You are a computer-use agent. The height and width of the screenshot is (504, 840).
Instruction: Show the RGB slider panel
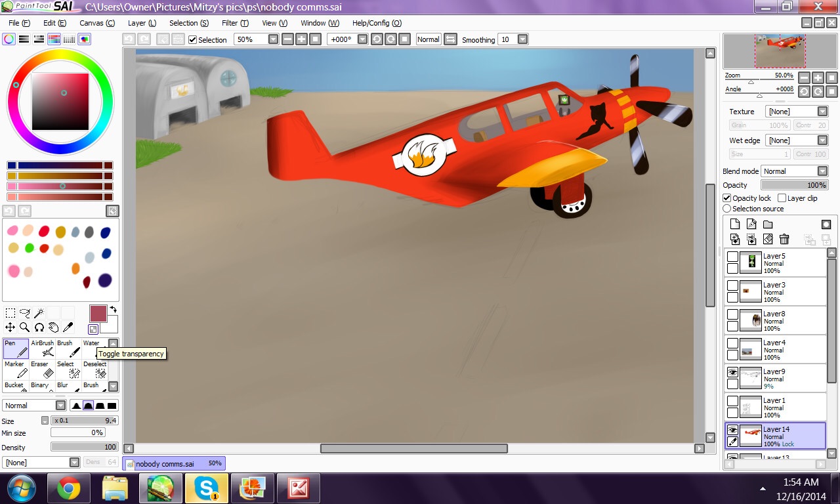click(x=24, y=39)
